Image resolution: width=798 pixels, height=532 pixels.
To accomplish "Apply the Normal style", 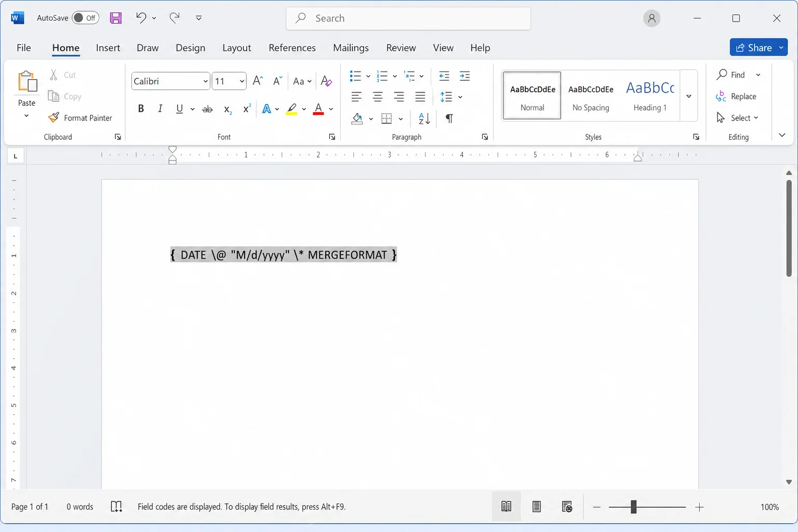I will tap(533, 96).
